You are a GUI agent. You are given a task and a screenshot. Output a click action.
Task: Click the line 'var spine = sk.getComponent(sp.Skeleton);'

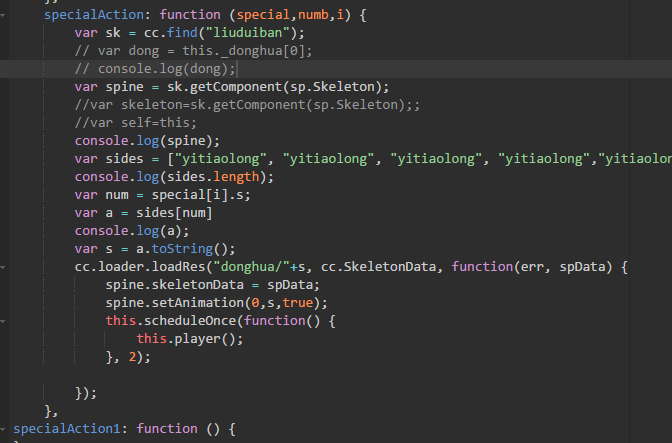(x=232, y=87)
